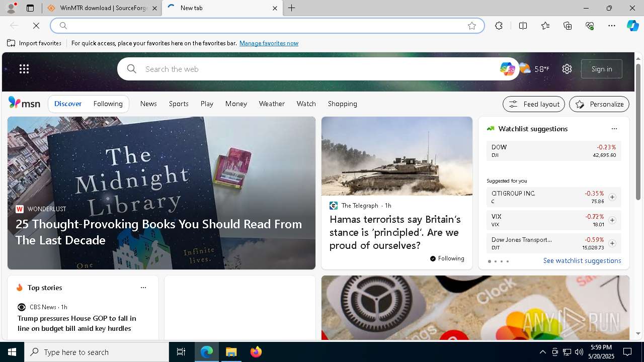
Task: Open Settings and more ellipsis
Action: click(612, 26)
